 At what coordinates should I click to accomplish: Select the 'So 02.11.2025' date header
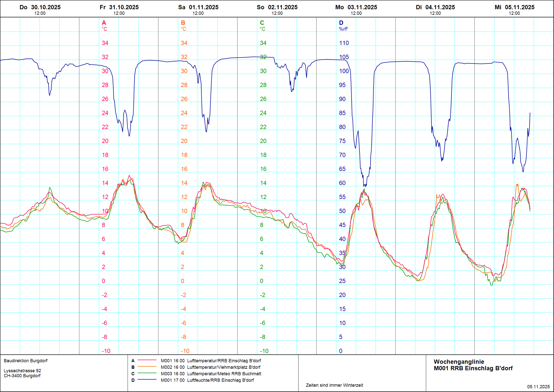click(x=277, y=7)
